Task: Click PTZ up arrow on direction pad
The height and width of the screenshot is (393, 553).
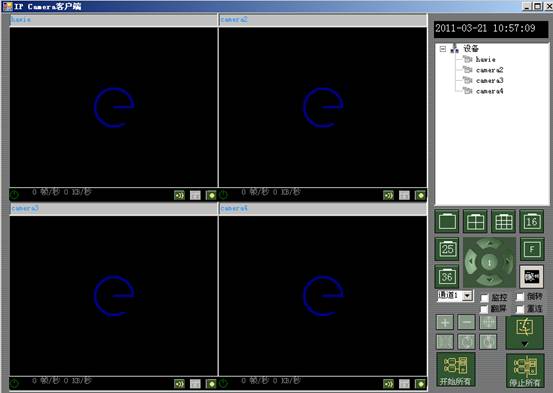Action: point(489,243)
